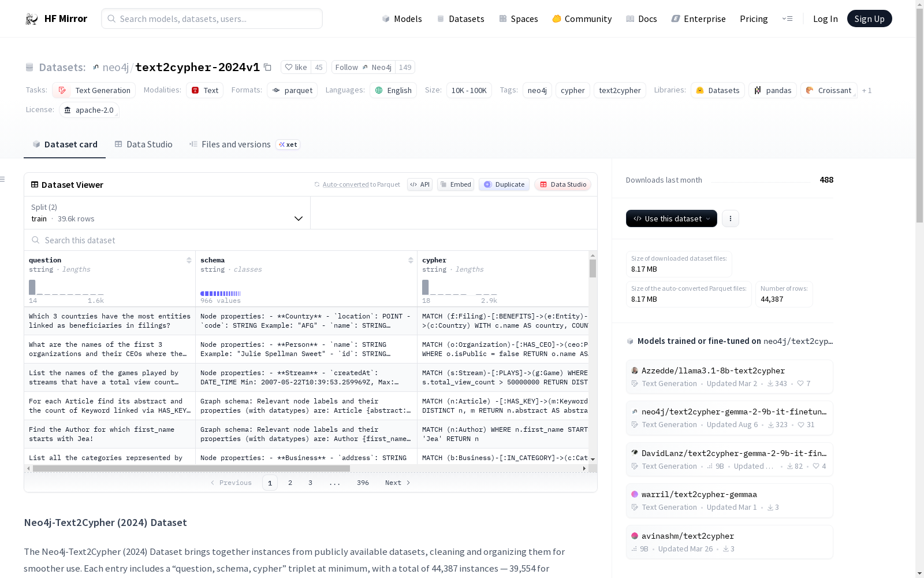
Task: Select the 'Which 3 countries have the most entities' cell
Action: coord(110,321)
